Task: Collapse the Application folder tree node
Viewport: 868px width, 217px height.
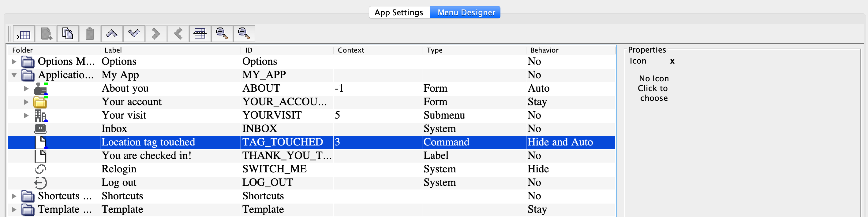Action: point(14,75)
